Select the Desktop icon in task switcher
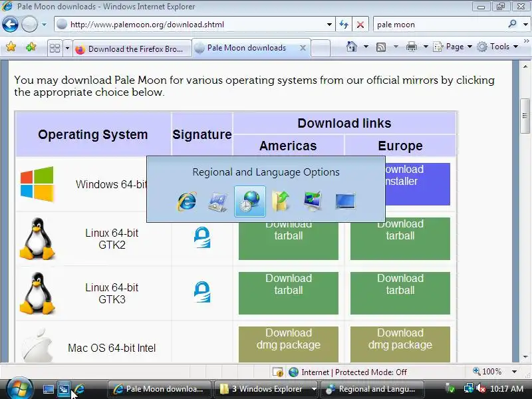 click(345, 201)
